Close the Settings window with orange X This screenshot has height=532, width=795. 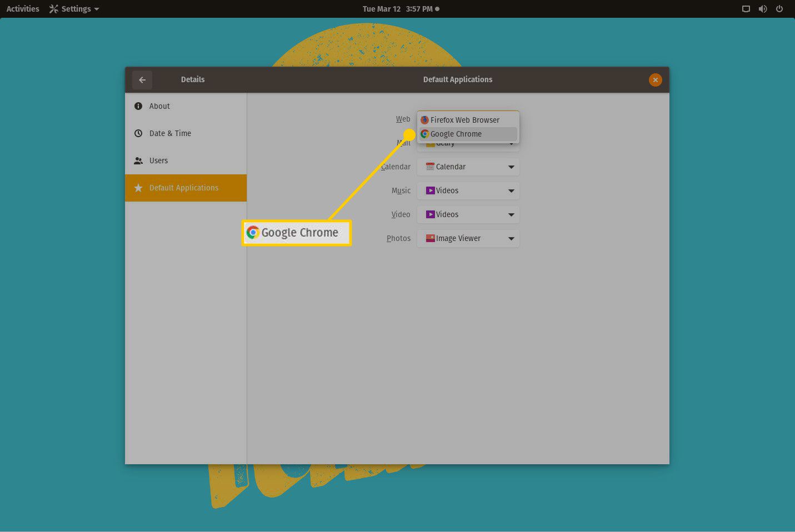[656, 80]
